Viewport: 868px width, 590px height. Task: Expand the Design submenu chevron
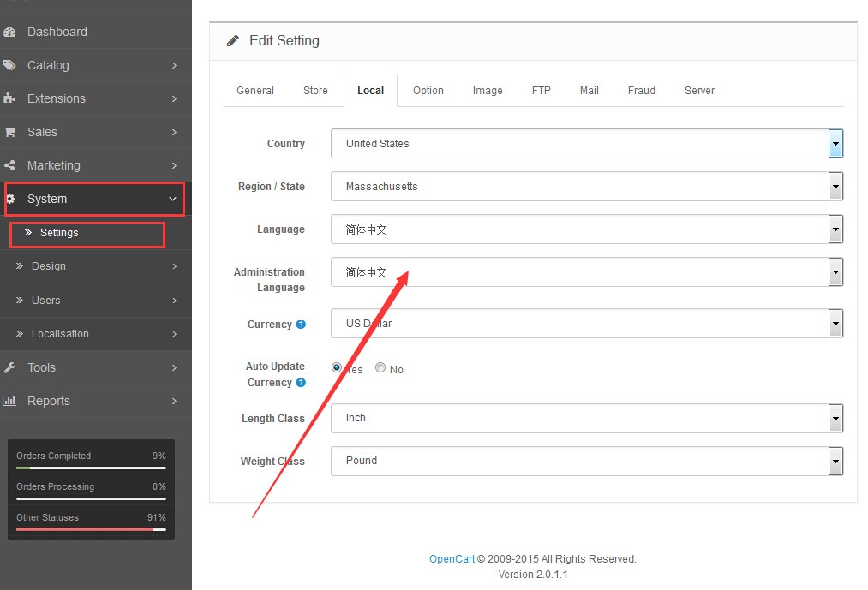[x=175, y=266]
